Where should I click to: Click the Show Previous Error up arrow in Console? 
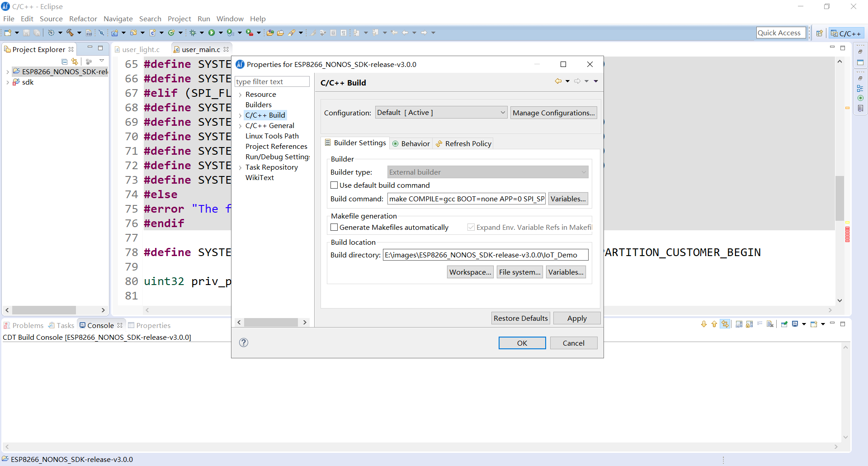pyautogui.click(x=714, y=324)
